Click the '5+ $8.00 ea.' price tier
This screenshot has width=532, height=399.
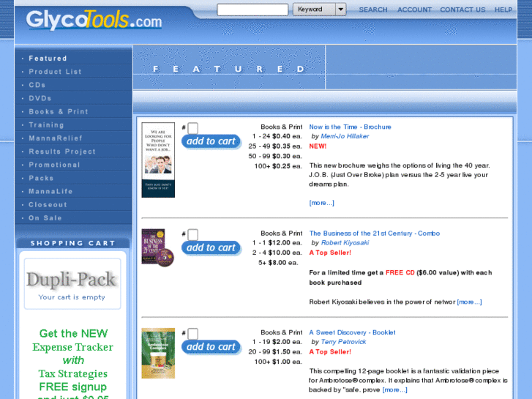click(x=278, y=263)
